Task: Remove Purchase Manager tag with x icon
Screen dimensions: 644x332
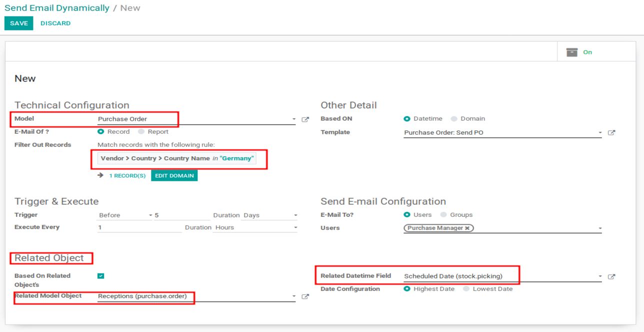Action: pyautogui.click(x=467, y=228)
